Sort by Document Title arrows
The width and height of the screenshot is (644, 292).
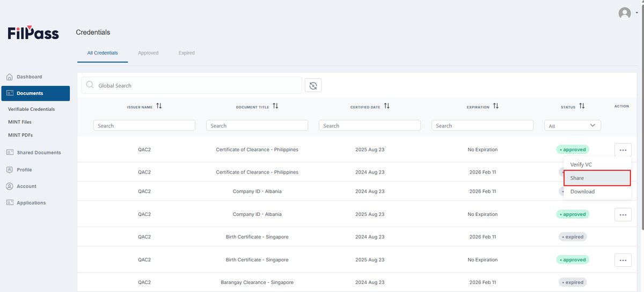tap(275, 106)
